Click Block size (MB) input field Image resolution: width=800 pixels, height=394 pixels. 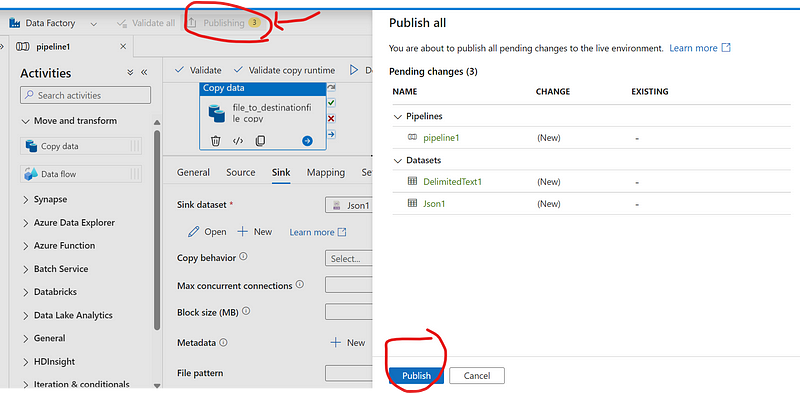[x=349, y=311]
